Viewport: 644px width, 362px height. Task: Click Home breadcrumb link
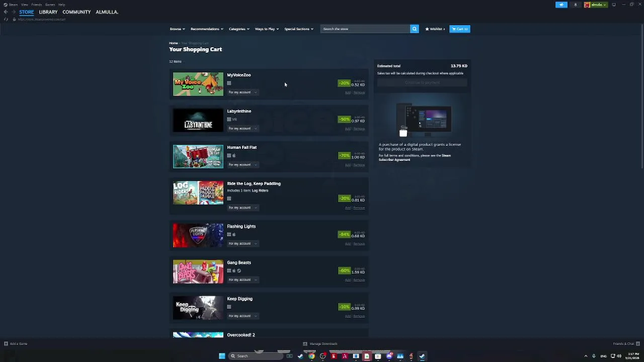173,43
